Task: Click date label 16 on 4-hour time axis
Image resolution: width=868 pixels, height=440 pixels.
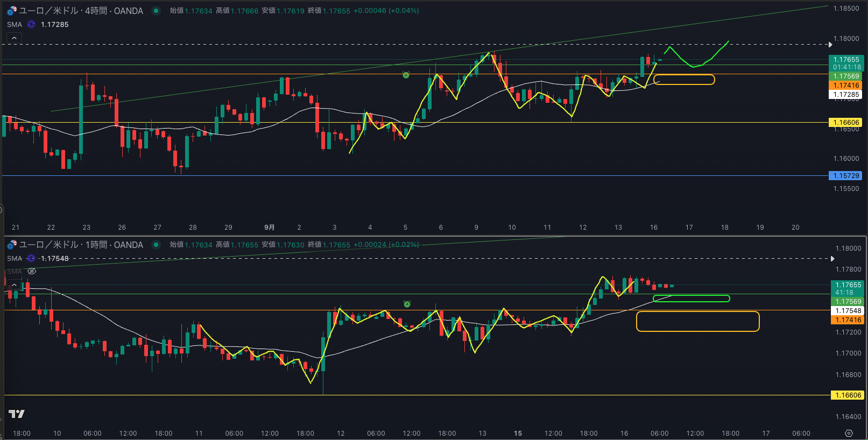Action: [654, 228]
